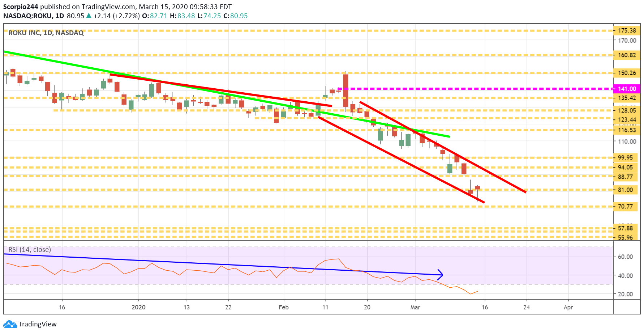The image size is (644, 334).
Task: Click the close price value 80.95 after C:
Action: 239,16
